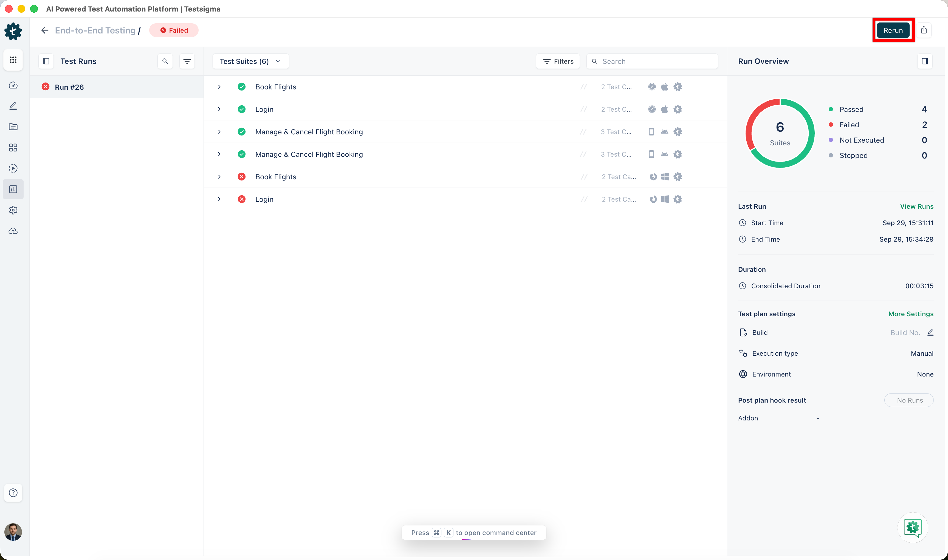Click the Build No. placeholder text
Screen dimensions: 948x560
(905, 332)
